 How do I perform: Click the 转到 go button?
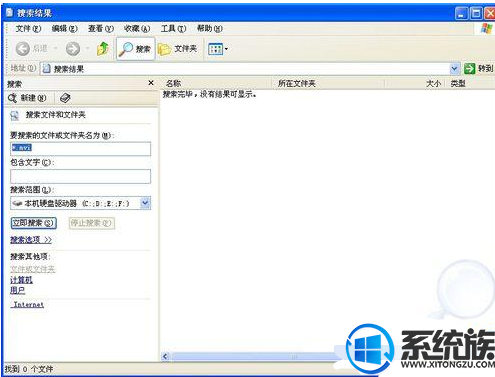click(x=478, y=69)
